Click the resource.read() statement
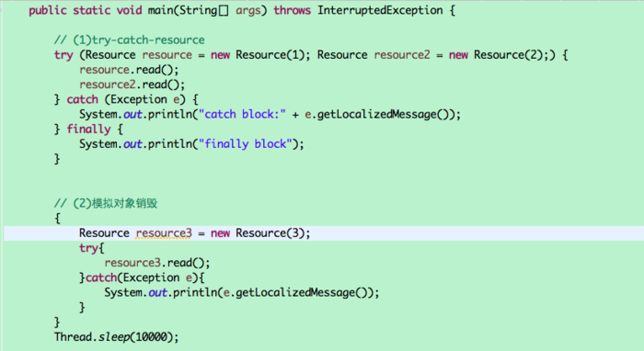The image size is (644, 351). 129,70
